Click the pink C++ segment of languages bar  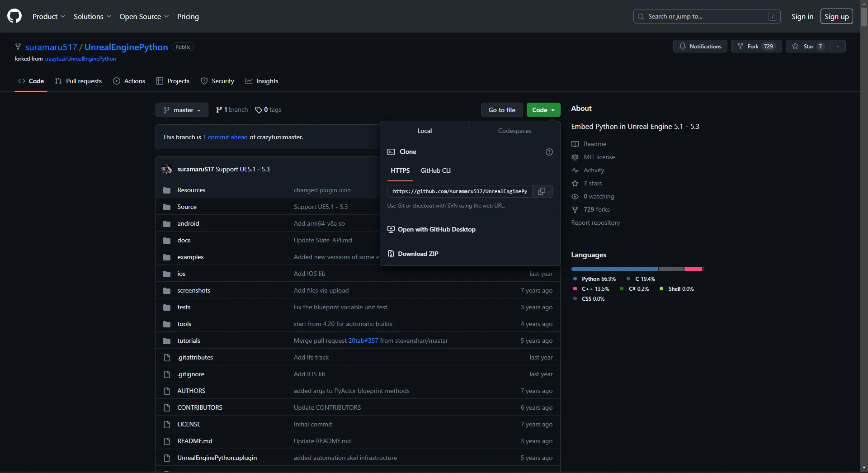693,269
